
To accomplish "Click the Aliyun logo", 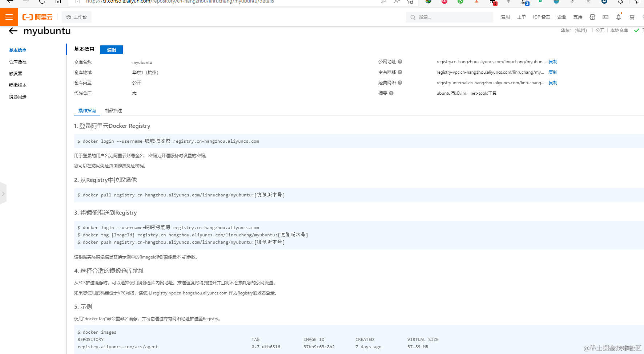I will click(x=37, y=17).
